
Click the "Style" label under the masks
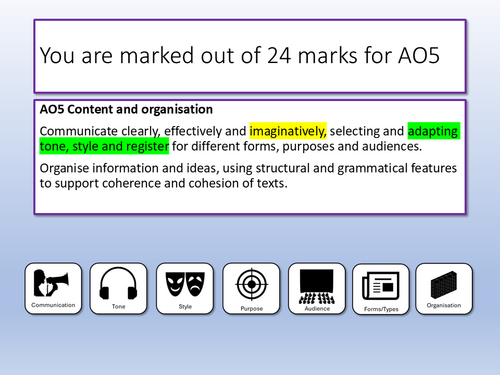pos(185,306)
